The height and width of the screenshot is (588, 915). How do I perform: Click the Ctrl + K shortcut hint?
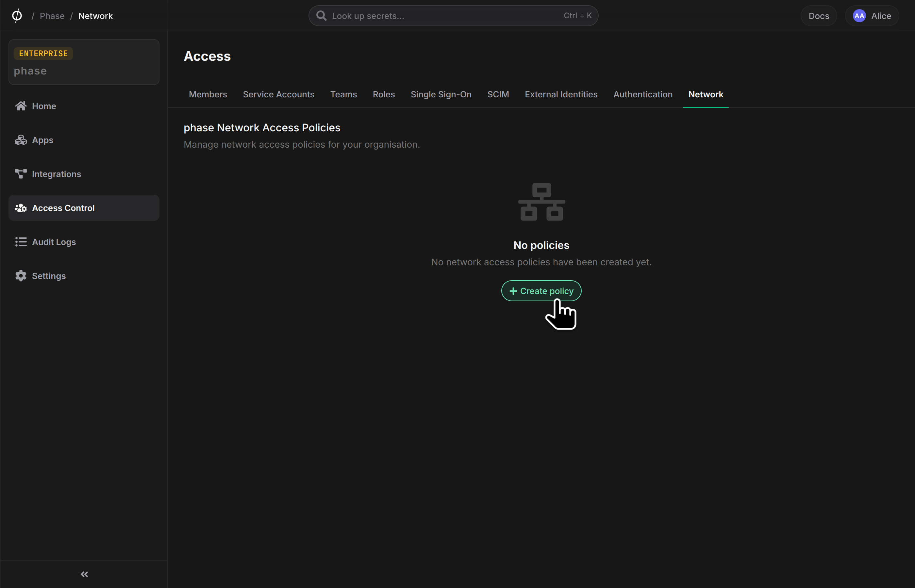[x=577, y=16]
